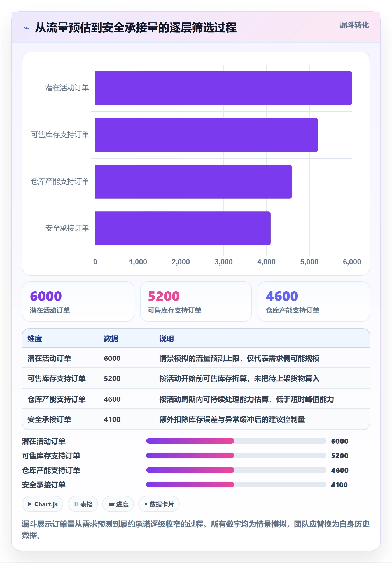The height and width of the screenshot is (563, 392).
Task: Click the 5200 value in the table
Action: 112,378
